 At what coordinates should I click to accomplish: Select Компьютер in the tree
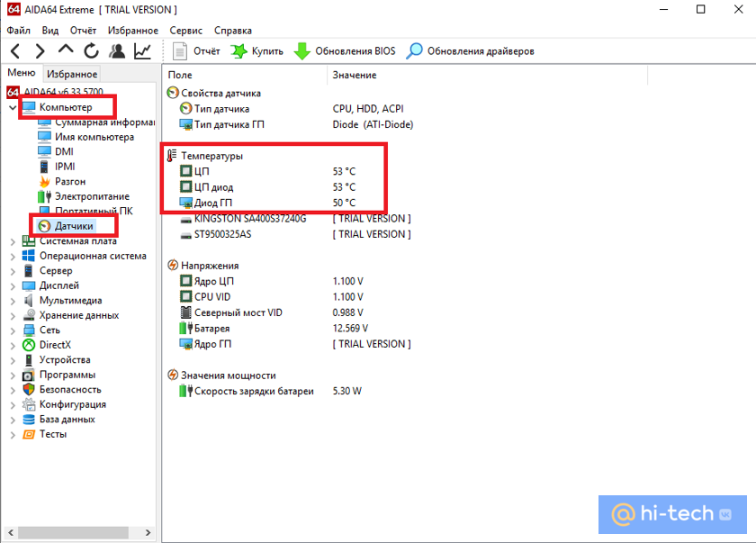pos(66,107)
